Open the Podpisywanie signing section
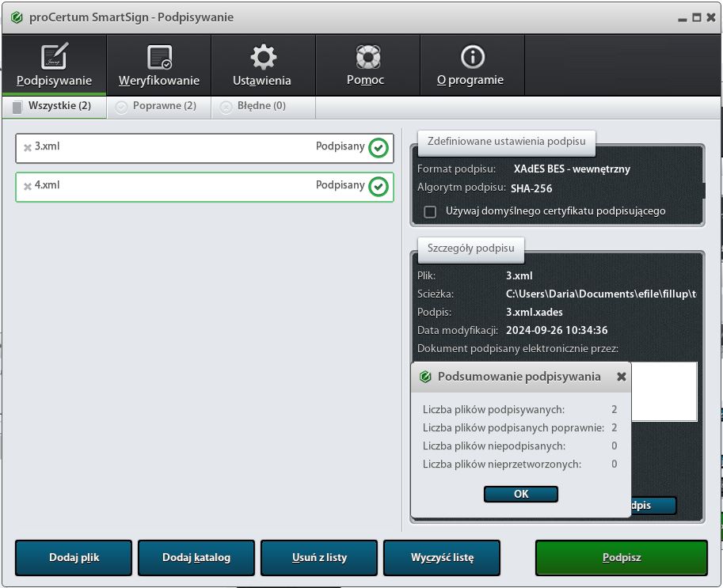The height and width of the screenshot is (588, 723). [54, 65]
